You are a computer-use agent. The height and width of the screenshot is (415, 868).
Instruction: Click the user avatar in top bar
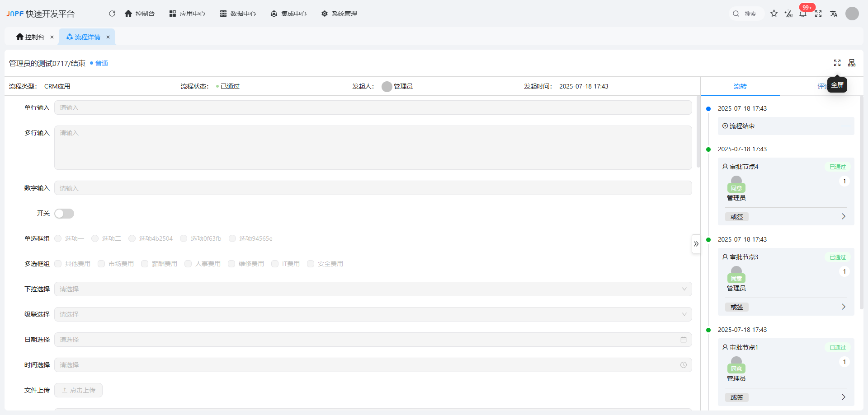[852, 14]
